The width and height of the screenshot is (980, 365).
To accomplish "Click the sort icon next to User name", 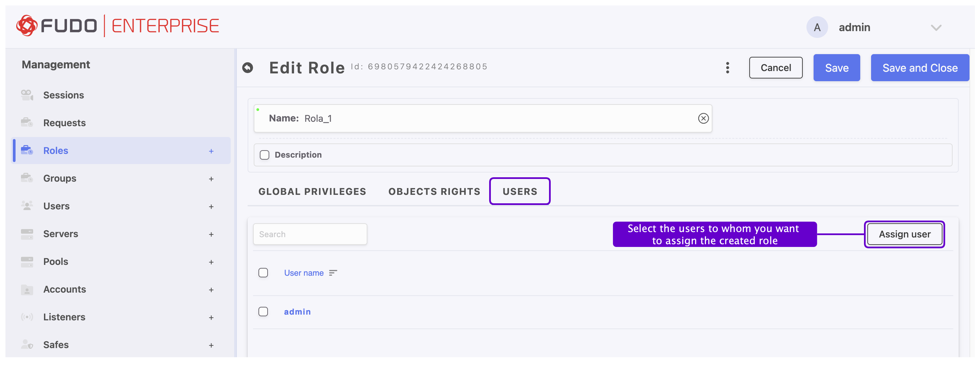I will pos(333,273).
